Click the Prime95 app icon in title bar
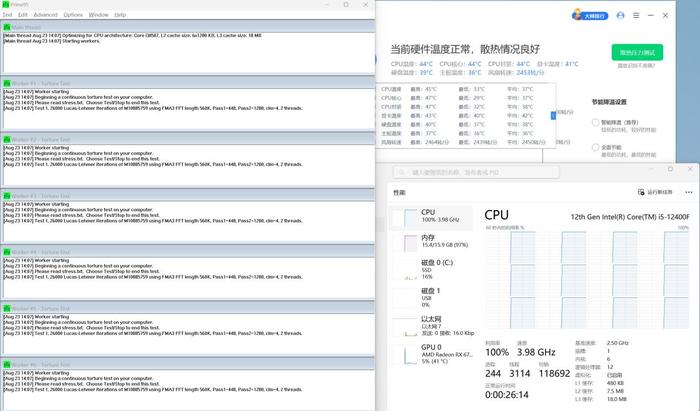 [x=6, y=4]
